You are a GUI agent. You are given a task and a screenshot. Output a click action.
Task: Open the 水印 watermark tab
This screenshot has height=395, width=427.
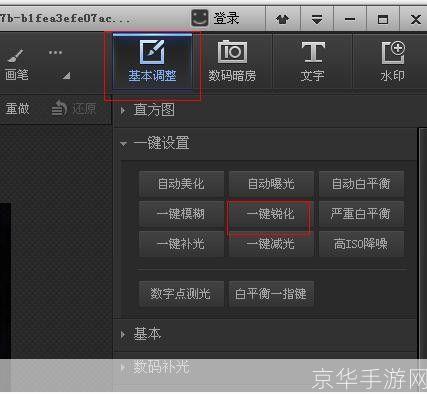(393, 62)
